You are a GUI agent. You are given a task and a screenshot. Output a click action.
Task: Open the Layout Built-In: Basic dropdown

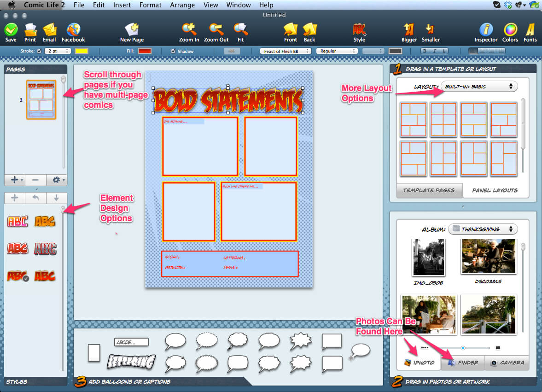point(479,87)
